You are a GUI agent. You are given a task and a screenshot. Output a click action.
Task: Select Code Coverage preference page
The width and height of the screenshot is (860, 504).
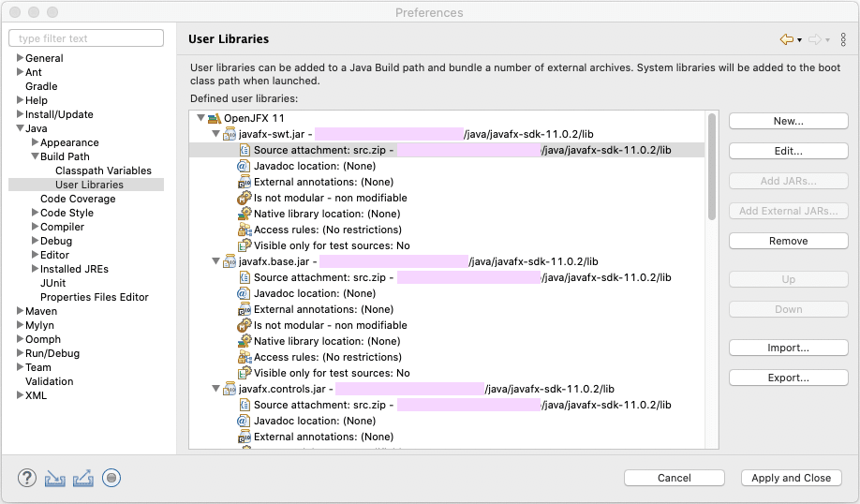point(78,199)
